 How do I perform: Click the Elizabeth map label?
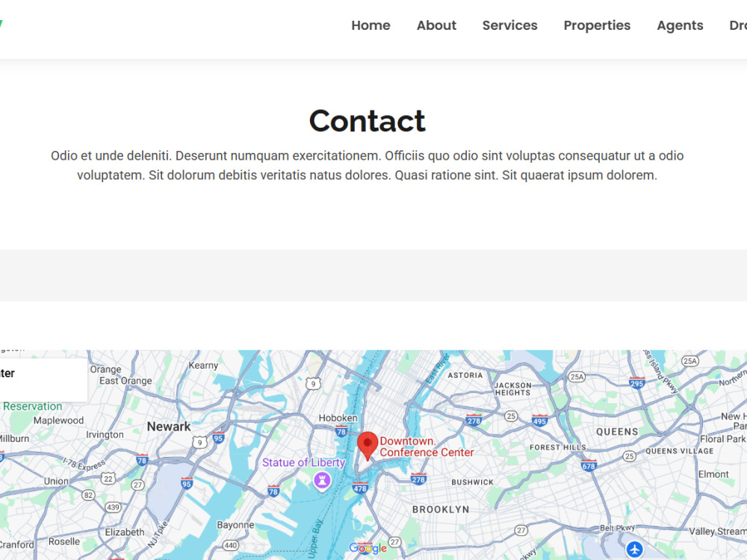pos(124,532)
